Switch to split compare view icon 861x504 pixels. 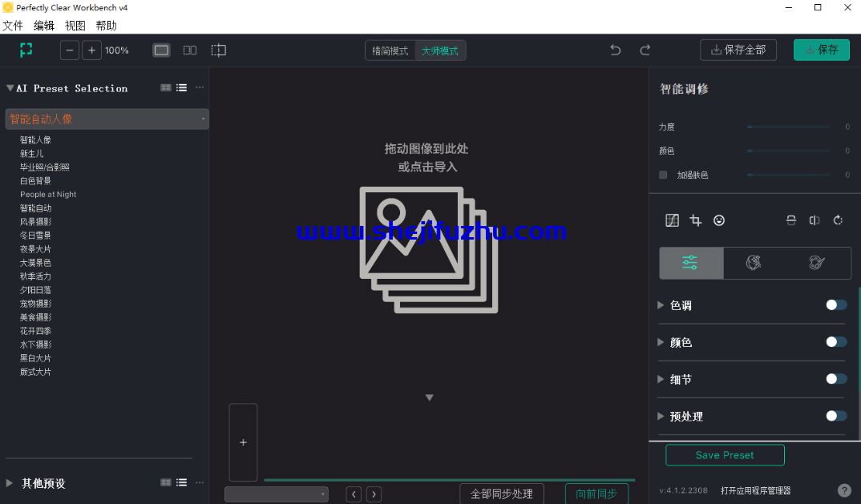(x=190, y=50)
